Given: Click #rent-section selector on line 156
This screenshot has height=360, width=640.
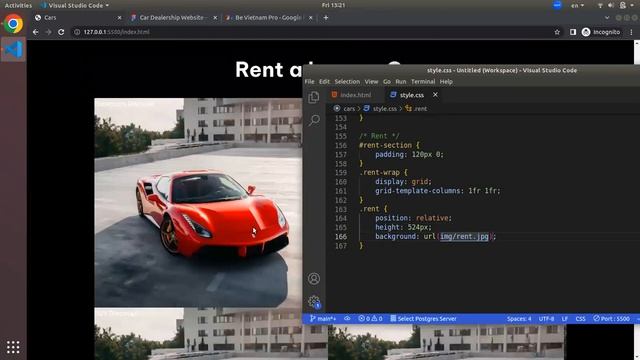Looking at the screenshot, I should (x=385, y=145).
